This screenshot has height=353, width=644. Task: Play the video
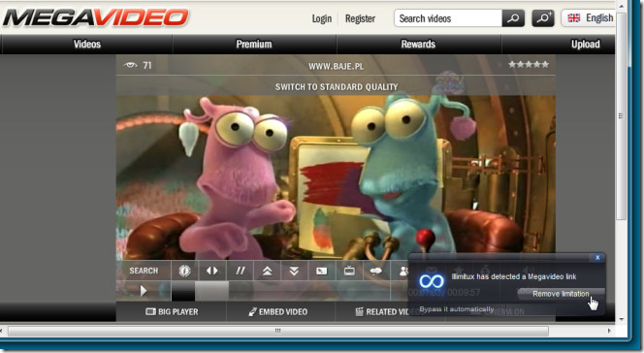pyautogui.click(x=144, y=291)
